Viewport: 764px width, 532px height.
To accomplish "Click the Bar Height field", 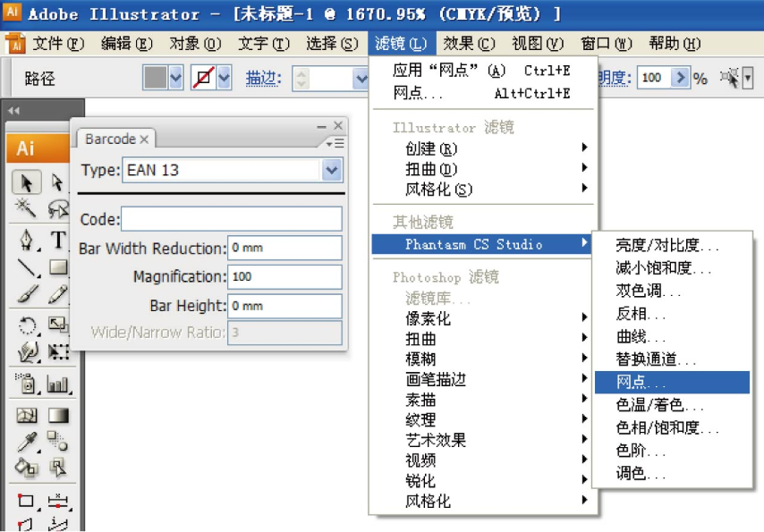I will (x=284, y=306).
